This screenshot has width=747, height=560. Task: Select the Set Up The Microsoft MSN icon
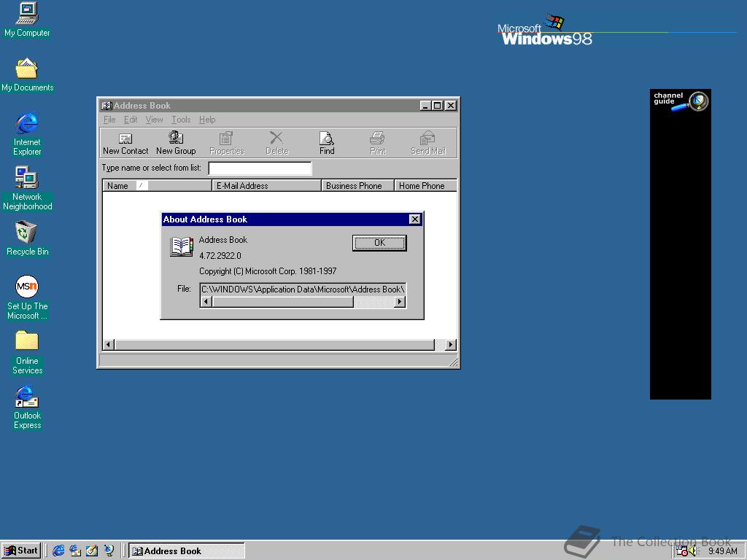pyautogui.click(x=27, y=297)
